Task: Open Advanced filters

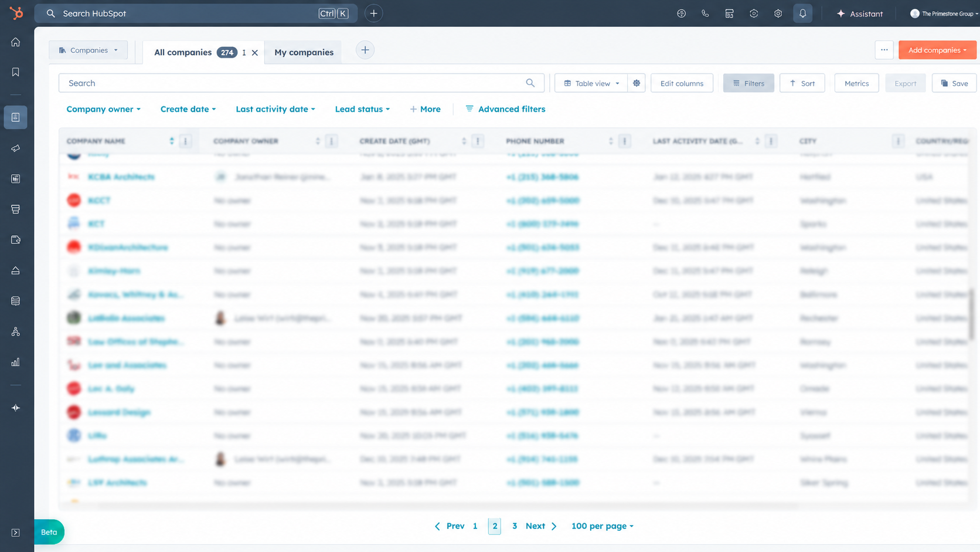Action: click(505, 109)
